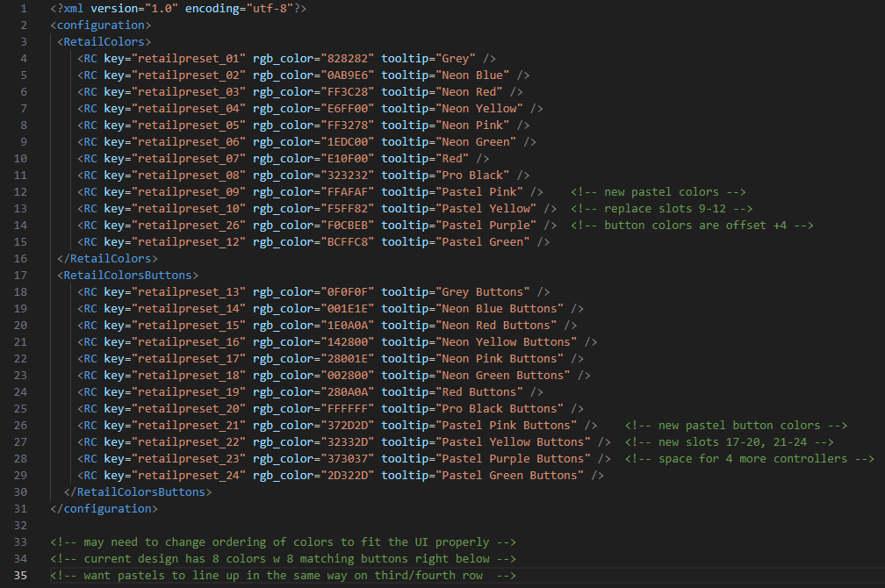Place cursor on the opening configuration tag
This screenshot has height=588, width=885.
click(100, 25)
